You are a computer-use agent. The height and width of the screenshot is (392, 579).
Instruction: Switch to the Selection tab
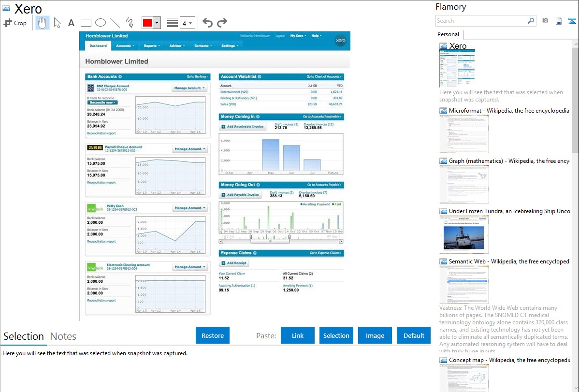[24, 336]
